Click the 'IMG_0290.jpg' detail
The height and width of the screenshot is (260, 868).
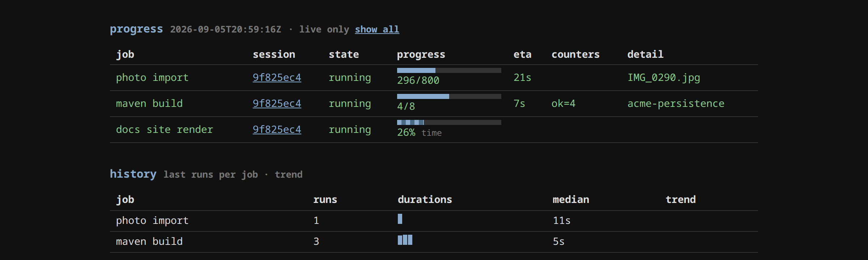pos(664,78)
